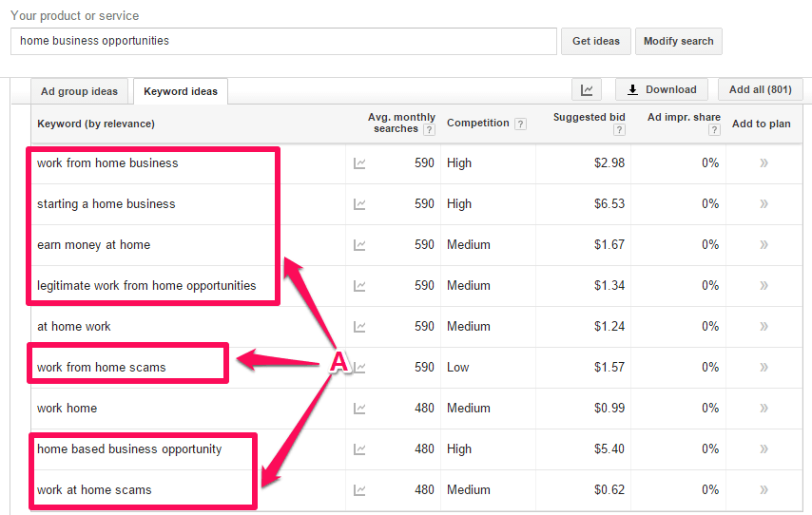Select keyword 'at home work'

point(73,327)
